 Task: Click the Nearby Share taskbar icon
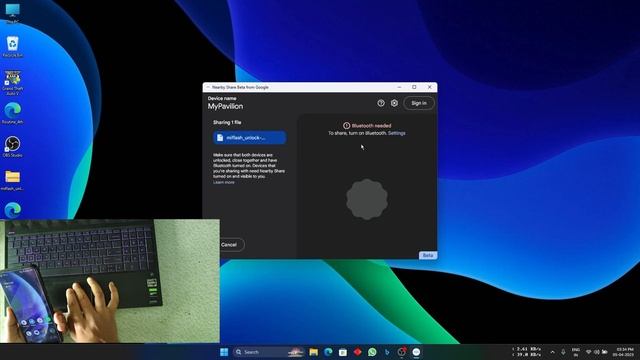(416, 352)
